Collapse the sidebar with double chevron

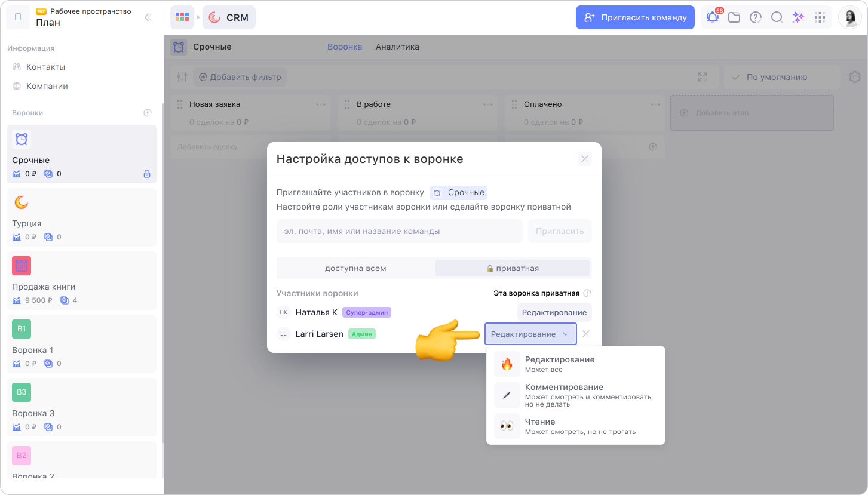coord(148,17)
